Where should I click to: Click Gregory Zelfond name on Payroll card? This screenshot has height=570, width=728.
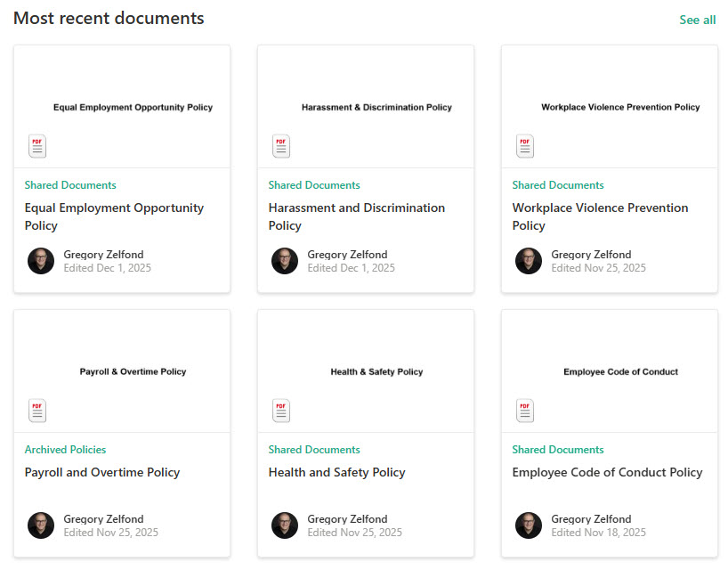[x=103, y=519]
